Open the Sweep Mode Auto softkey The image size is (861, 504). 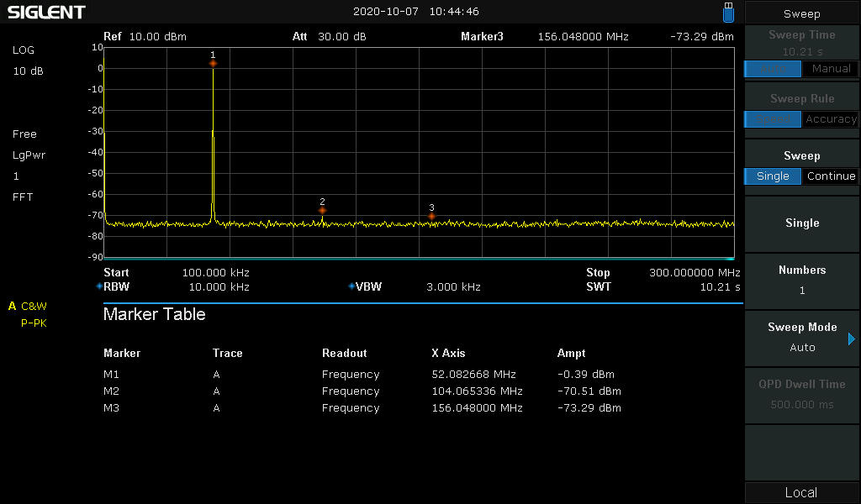tap(801, 338)
